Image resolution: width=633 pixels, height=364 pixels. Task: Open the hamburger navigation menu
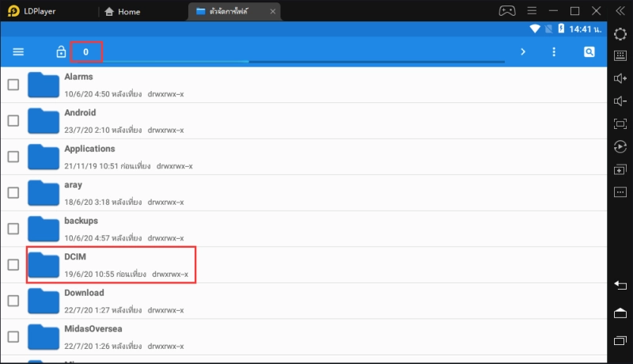coord(18,52)
